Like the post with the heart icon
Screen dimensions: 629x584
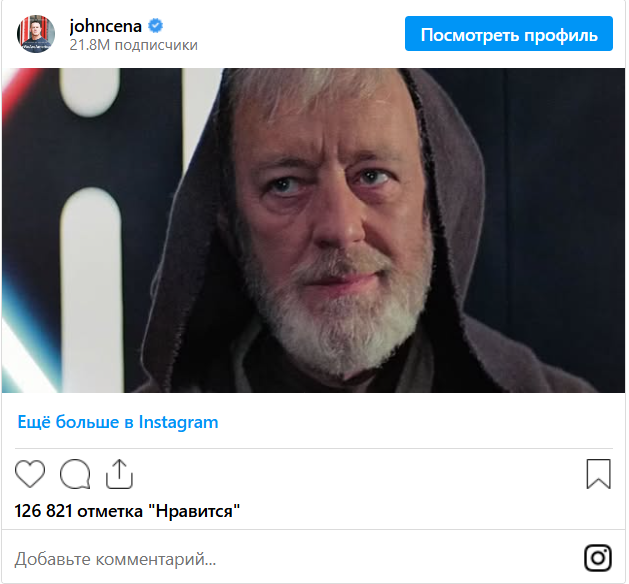tap(30, 474)
